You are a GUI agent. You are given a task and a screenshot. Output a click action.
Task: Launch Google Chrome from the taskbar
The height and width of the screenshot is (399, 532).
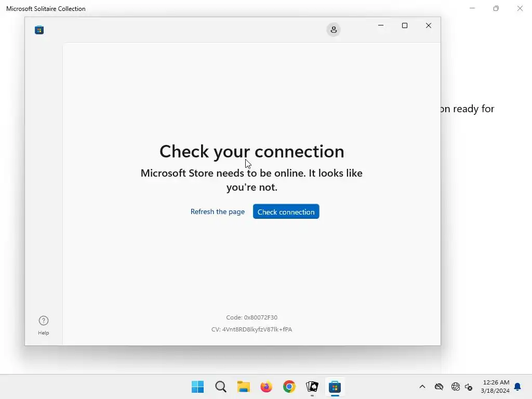(289, 387)
